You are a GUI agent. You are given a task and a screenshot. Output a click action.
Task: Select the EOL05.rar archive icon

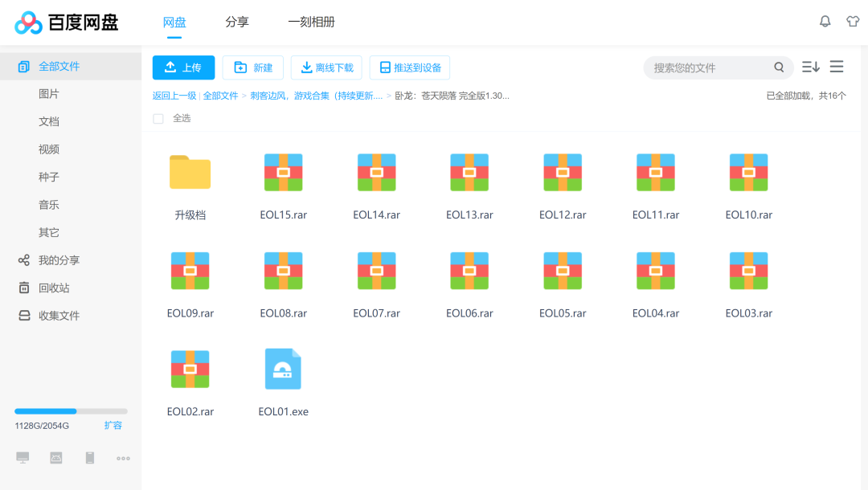click(563, 271)
